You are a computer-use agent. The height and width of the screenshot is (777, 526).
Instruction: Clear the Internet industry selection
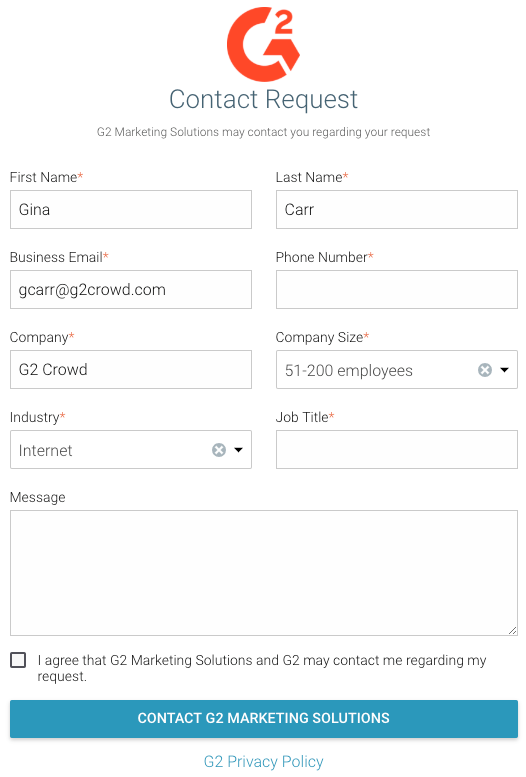tap(219, 450)
